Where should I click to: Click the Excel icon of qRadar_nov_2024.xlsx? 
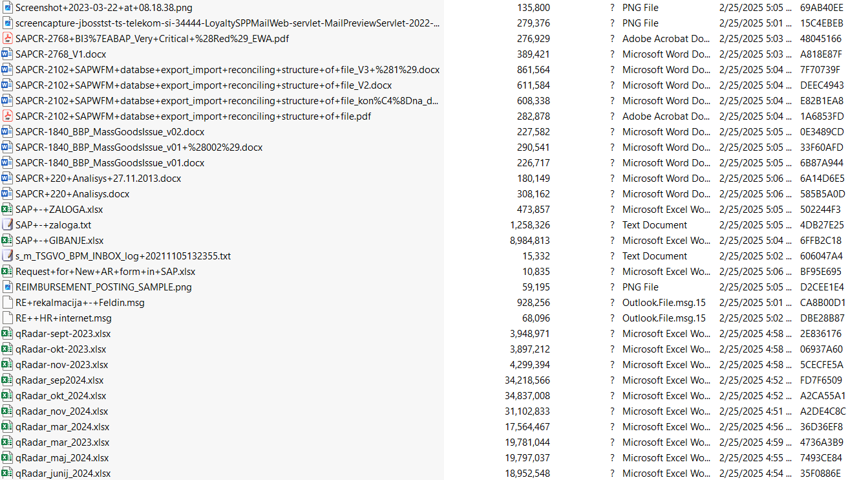7,411
